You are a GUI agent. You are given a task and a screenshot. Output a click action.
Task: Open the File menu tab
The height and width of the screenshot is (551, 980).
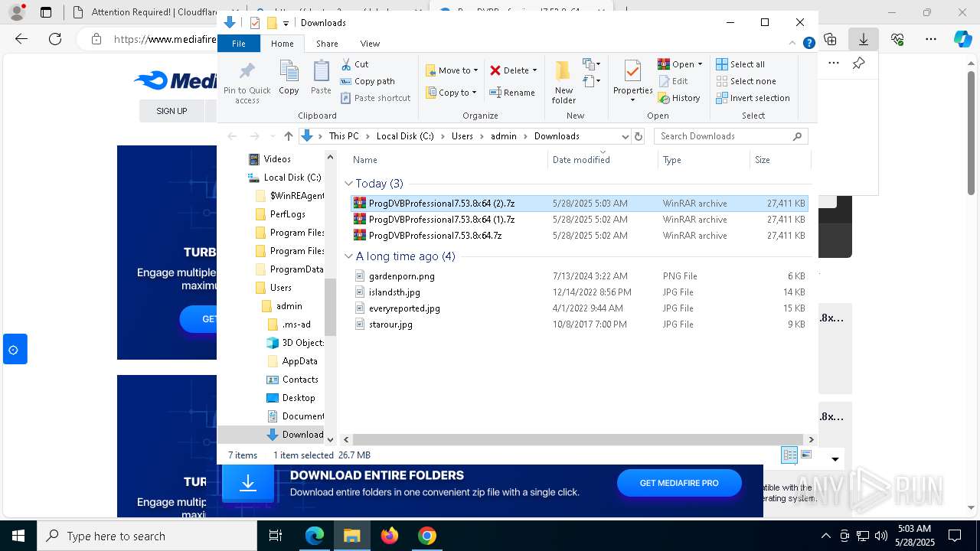[x=239, y=44]
